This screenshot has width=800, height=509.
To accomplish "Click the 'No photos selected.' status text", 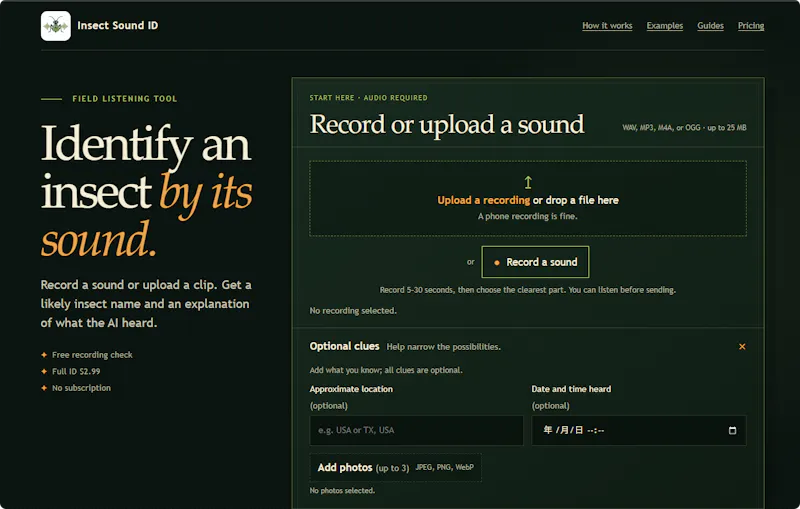I will 342,491.
